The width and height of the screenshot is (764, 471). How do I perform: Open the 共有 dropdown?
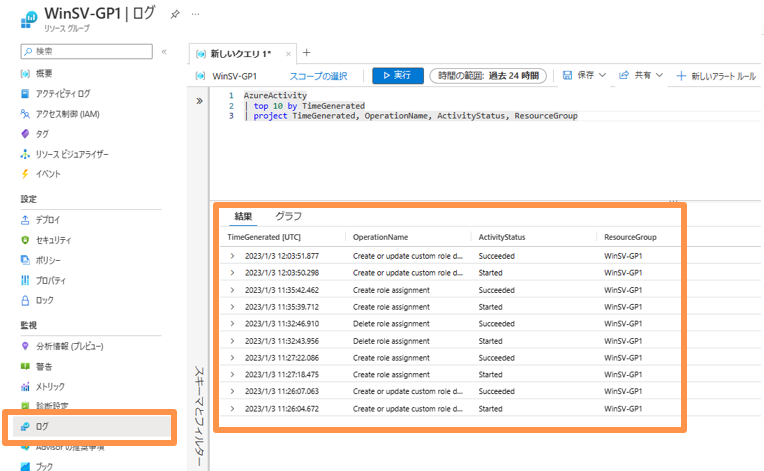pyautogui.click(x=641, y=75)
